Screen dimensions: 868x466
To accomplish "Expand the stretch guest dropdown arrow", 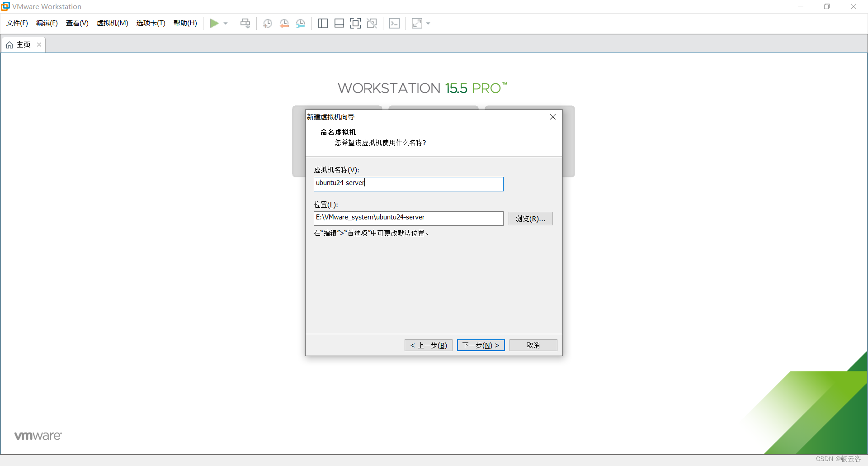I will (x=428, y=24).
